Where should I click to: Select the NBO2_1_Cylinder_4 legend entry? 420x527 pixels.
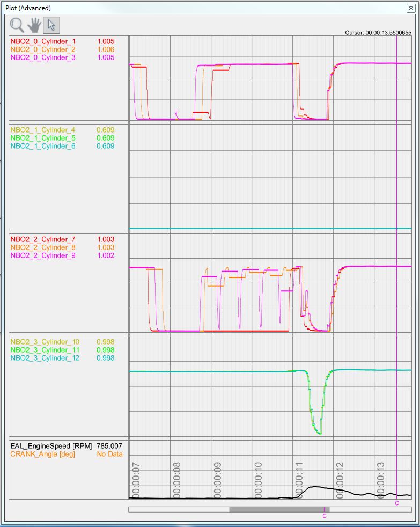coord(43,130)
